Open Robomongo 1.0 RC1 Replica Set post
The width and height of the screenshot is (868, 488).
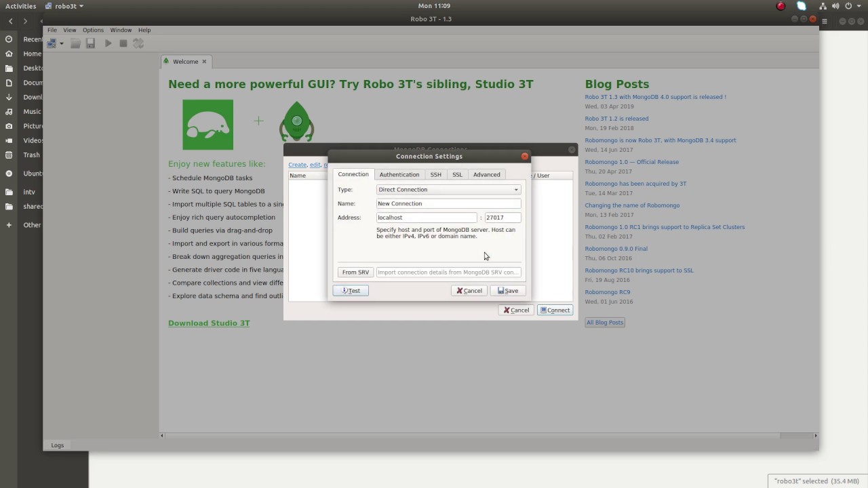(665, 227)
